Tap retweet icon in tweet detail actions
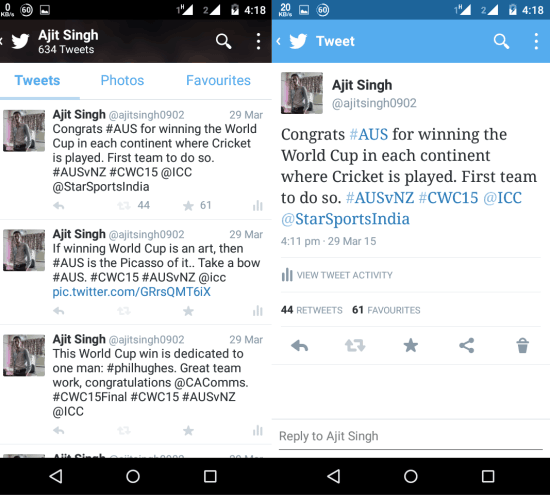Viewport: 550px width, 498px height. pos(355,346)
